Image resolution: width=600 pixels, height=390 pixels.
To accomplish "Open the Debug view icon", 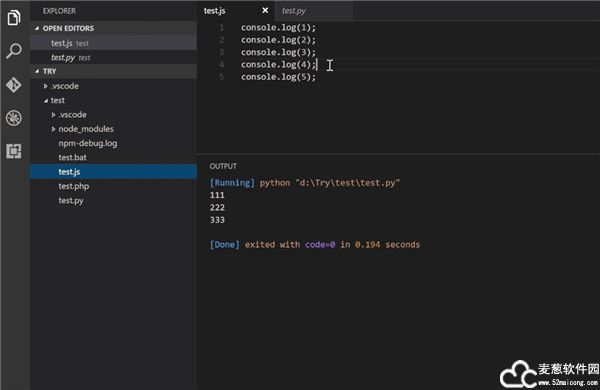I will 14,118.
